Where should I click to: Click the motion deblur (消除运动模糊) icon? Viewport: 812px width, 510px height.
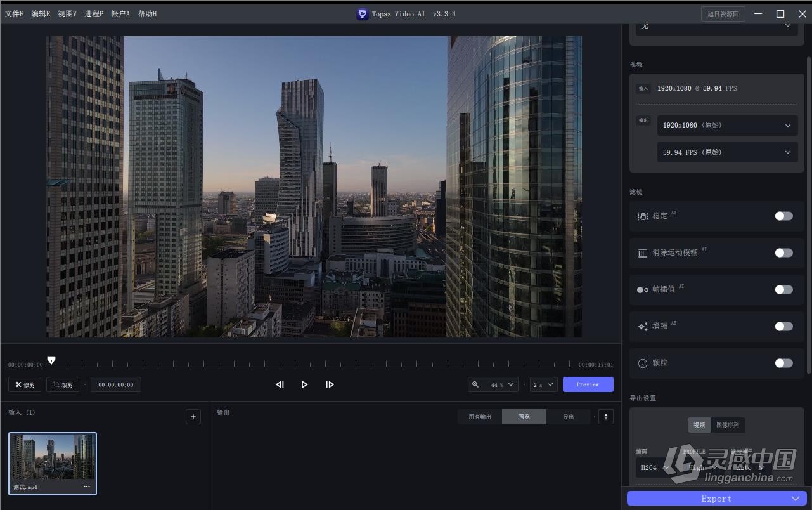643,252
